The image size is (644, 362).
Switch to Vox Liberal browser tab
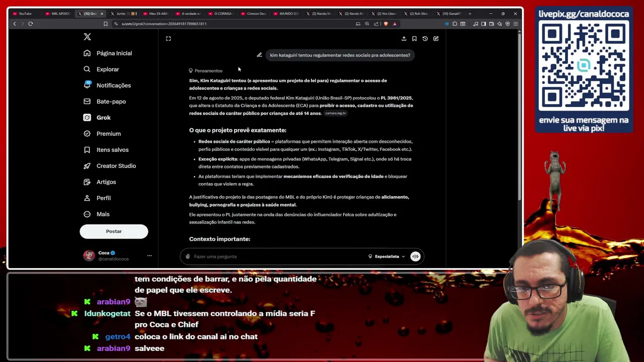[385, 14]
